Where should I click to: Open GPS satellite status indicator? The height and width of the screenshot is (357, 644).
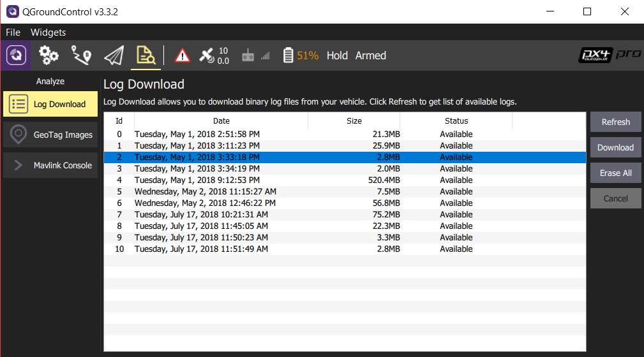214,55
